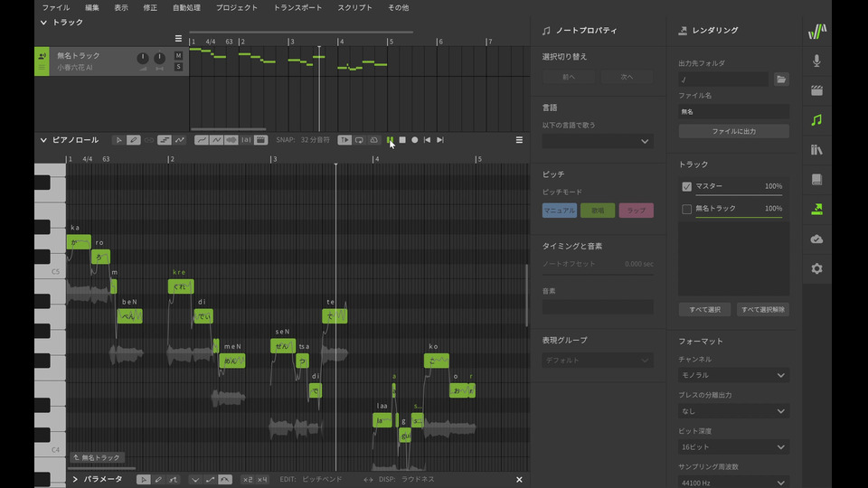This screenshot has width=868, height=488.
Task: Open the ファイル menu
Action: 55,7
